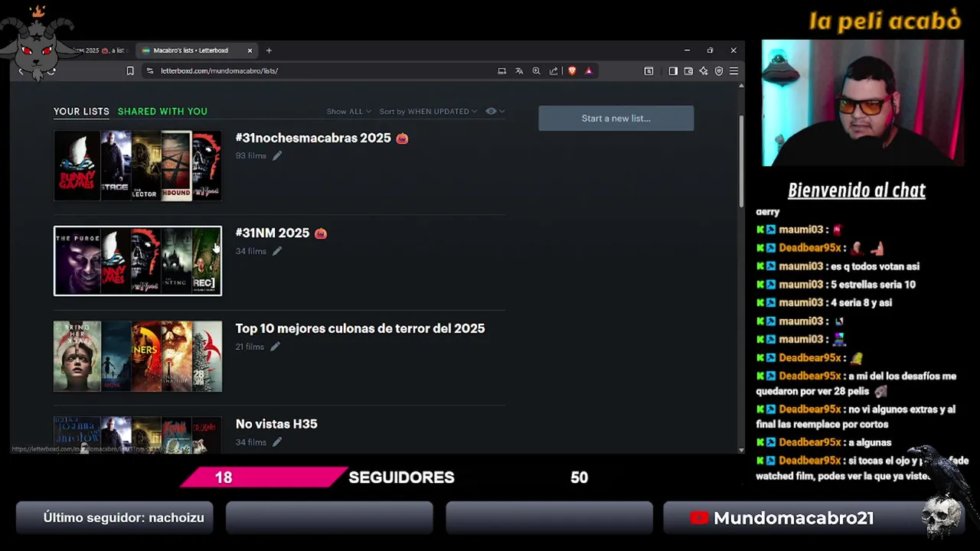980x551 pixels.
Task: Edit the #31NM 2025 list pencil icon
Action: tap(277, 251)
